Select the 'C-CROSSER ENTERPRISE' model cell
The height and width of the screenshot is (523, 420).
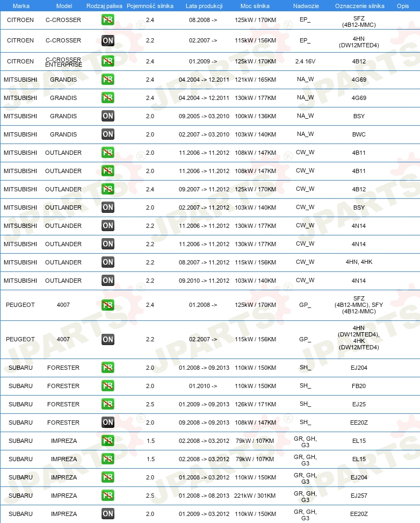63,62
